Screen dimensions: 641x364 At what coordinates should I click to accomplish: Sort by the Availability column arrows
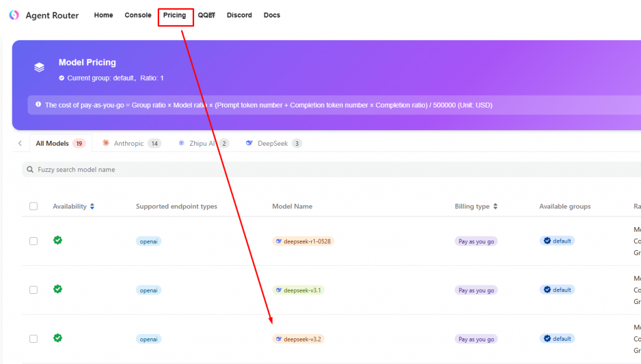(93, 206)
